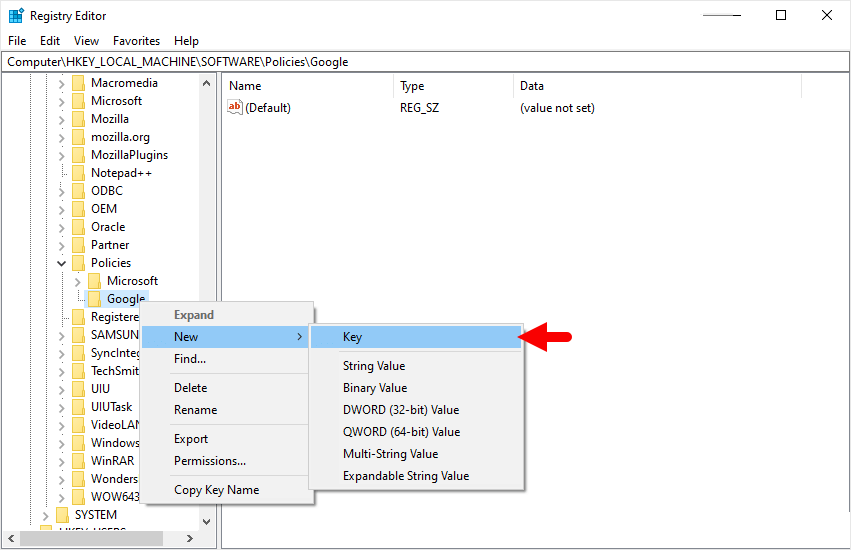Expand the Partner key
Viewport: 851px width, 550px height.
61,245
